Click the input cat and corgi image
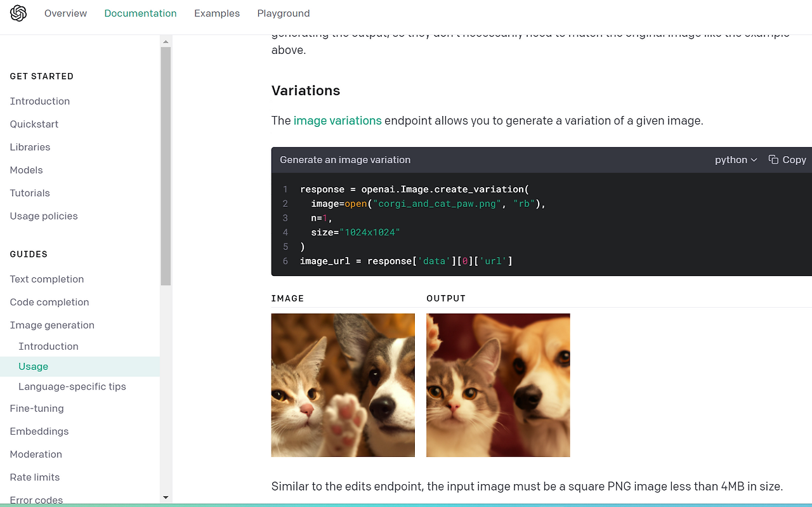This screenshot has height=507, width=812. [343, 385]
